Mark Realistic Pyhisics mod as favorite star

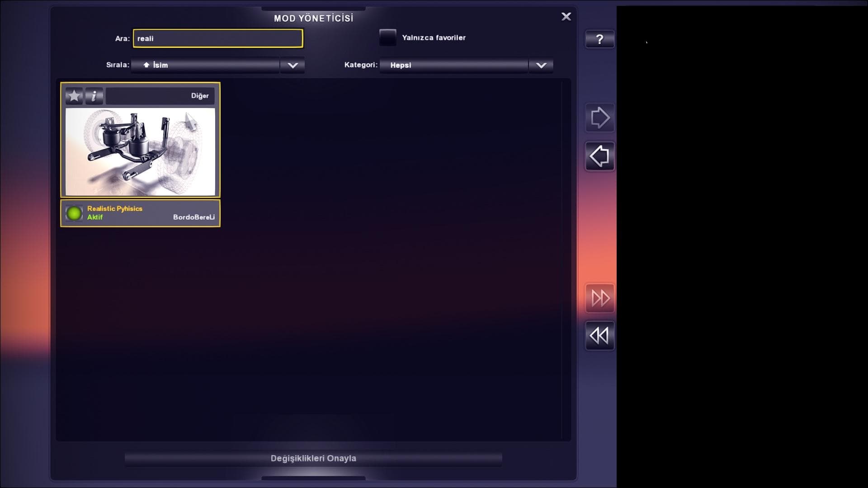(x=74, y=96)
